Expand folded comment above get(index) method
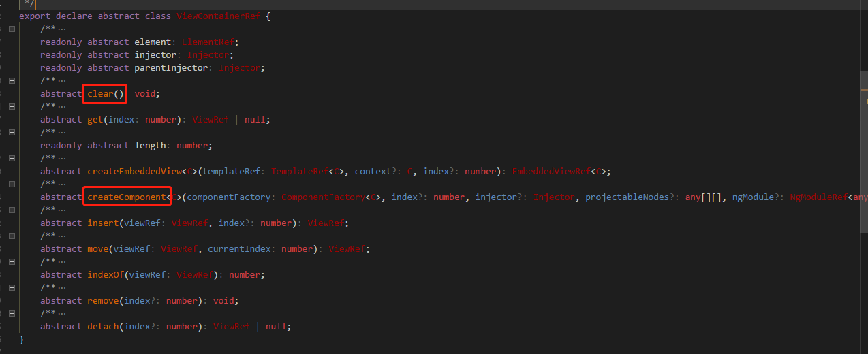 pos(12,107)
